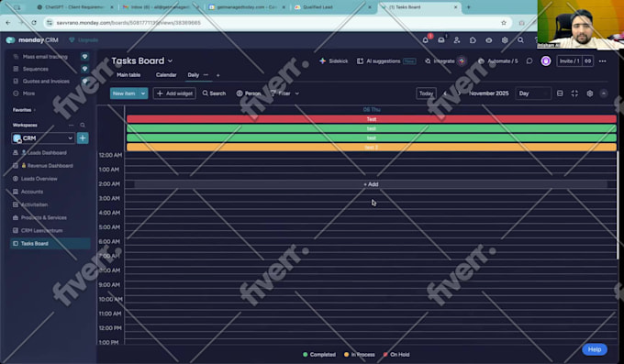Click the purple user avatar
The height and width of the screenshot is (364, 624).
pos(546,61)
